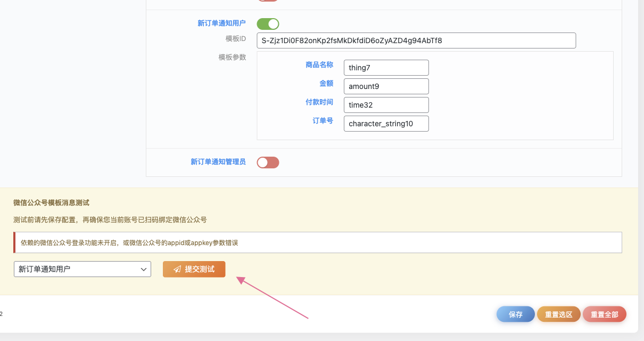Click the 金额 parameter label
The image size is (644, 341).
click(326, 83)
